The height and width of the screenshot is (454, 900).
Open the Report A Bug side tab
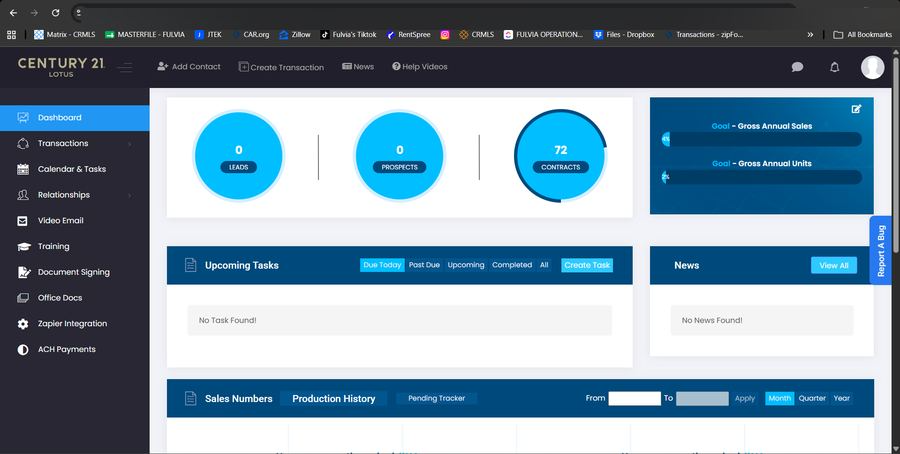coord(881,250)
